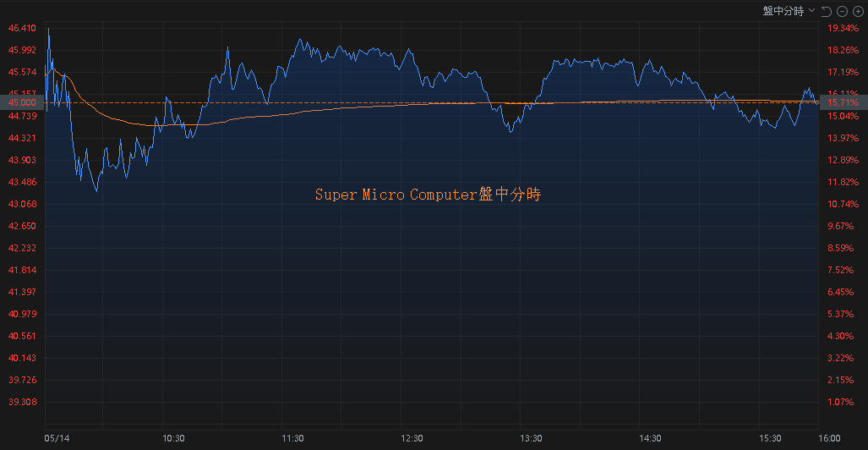Image resolution: width=868 pixels, height=450 pixels.
Task: Click the 45.992 price axis label
Action: [x=22, y=50]
